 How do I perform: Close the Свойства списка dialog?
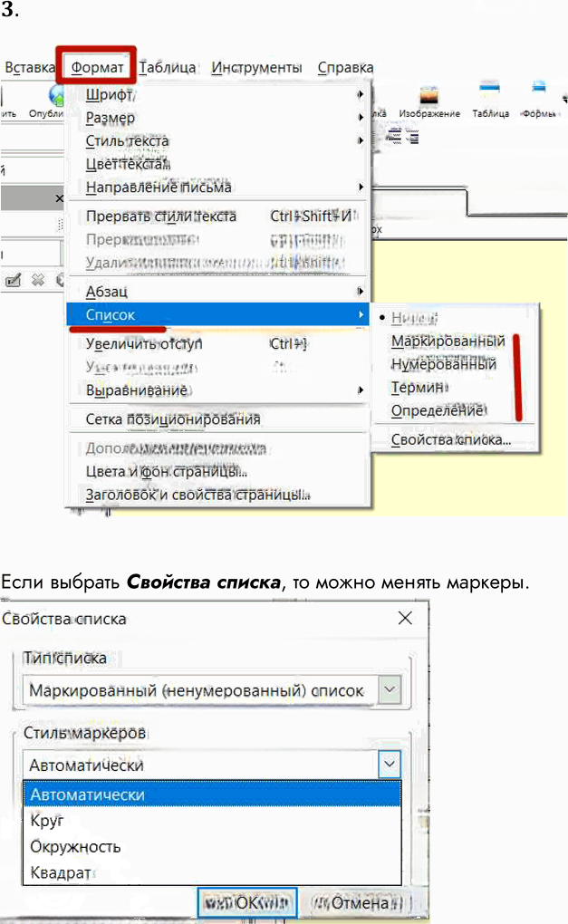click(405, 618)
